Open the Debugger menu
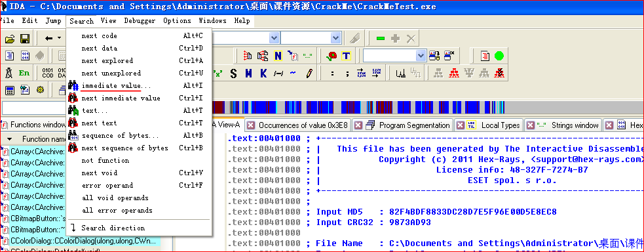The height and width of the screenshot is (252, 644). tap(140, 20)
